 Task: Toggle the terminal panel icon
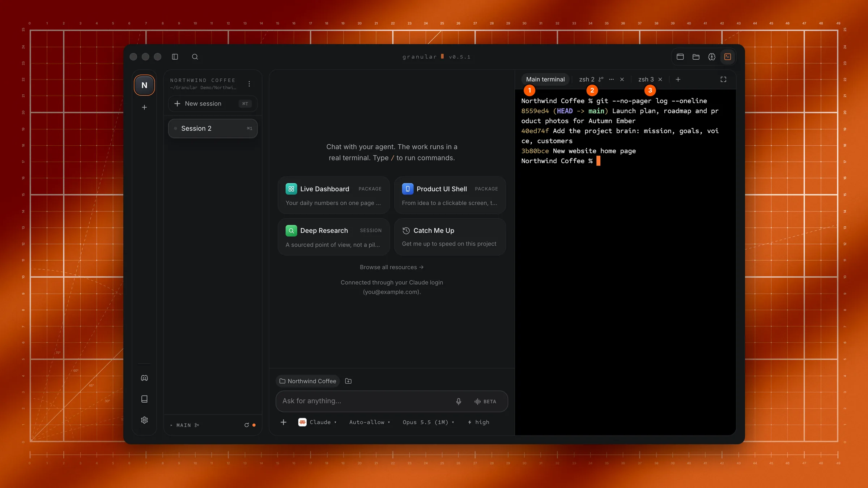[x=728, y=57]
